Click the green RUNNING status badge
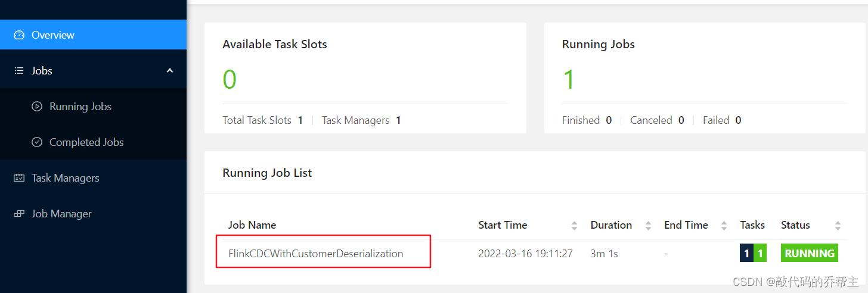Image resolution: width=868 pixels, height=293 pixels. coord(810,253)
